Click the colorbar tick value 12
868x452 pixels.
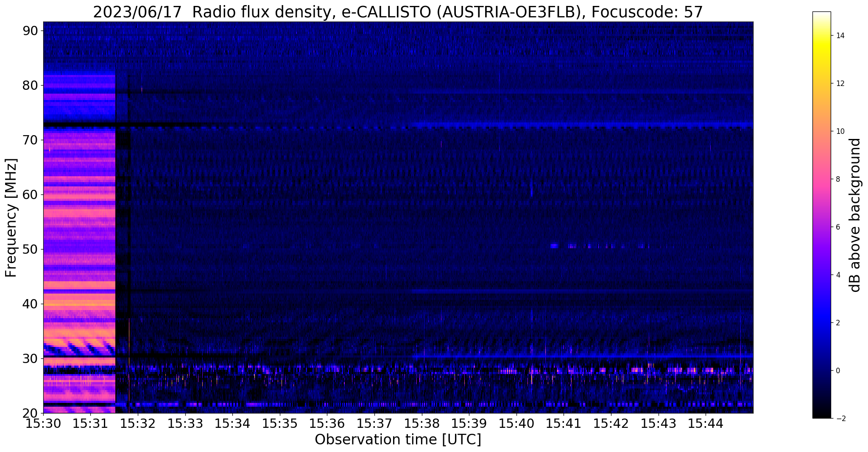click(840, 83)
